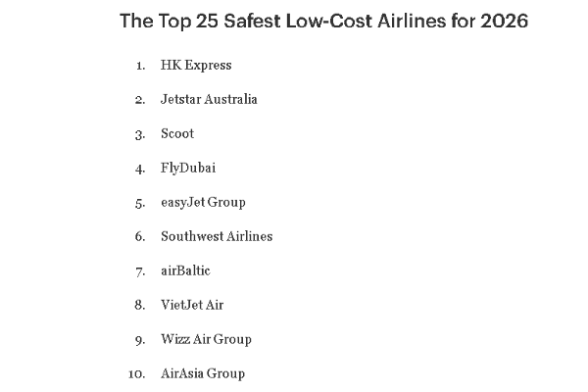Pick Wizz Air Group from the list

click(206, 340)
